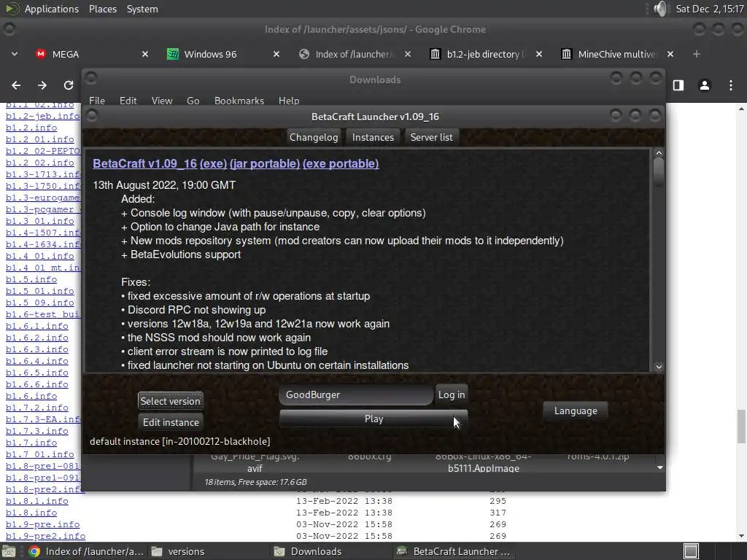The width and height of the screenshot is (747, 560).
Task: Open Chrome three-dot menu
Action: point(731,85)
